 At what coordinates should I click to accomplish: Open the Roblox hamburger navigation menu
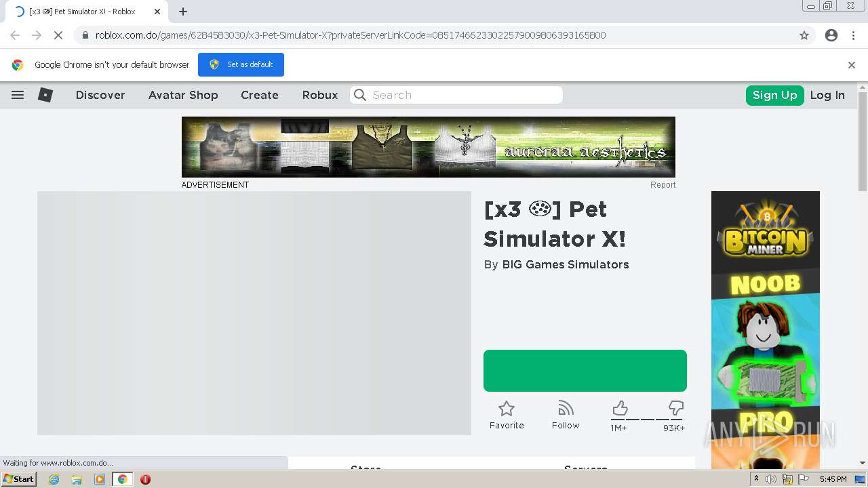tap(18, 95)
